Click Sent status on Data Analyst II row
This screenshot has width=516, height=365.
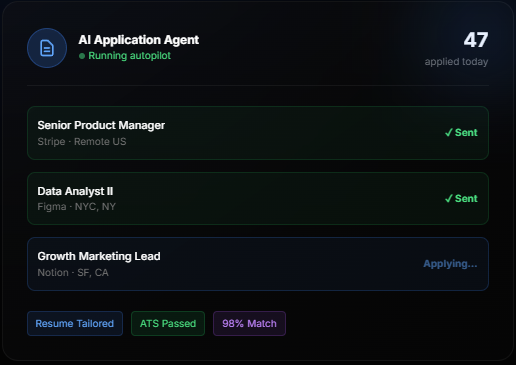tap(461, 199)
